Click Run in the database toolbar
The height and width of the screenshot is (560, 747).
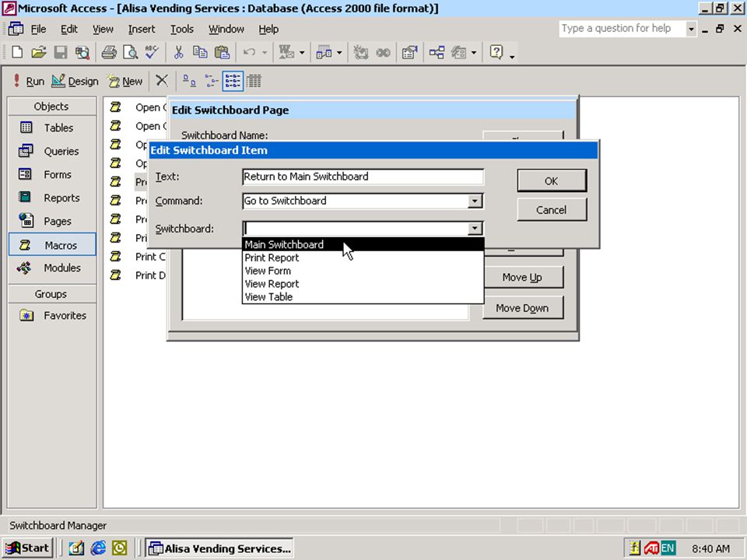[29, 81]
